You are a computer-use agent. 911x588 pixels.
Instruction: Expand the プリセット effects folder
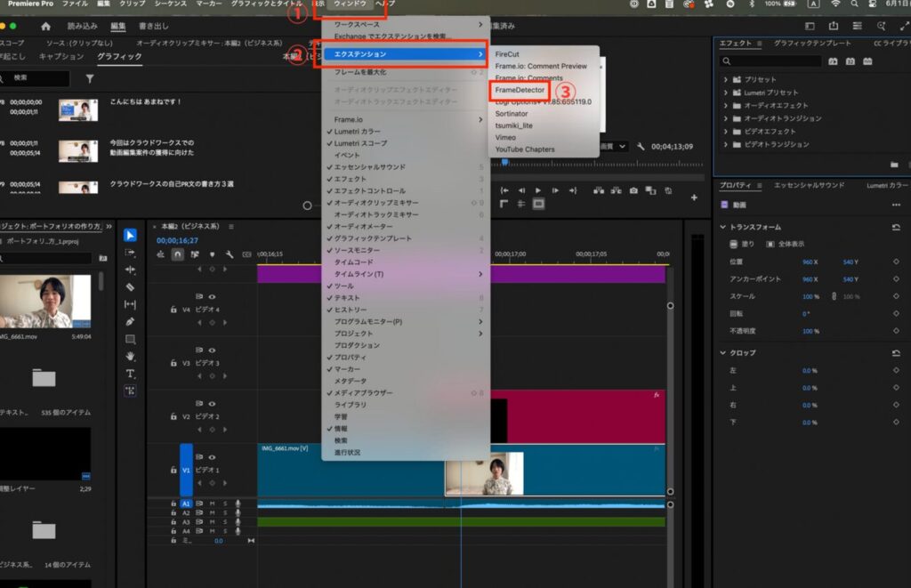pos(726,79)
